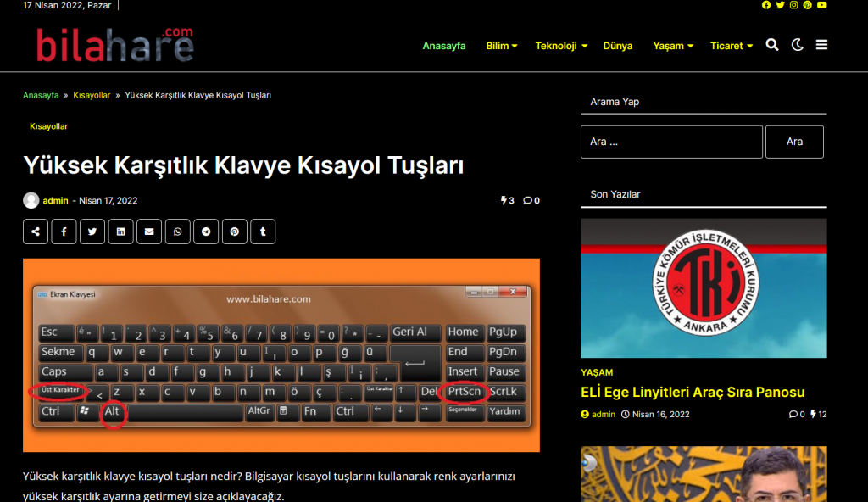Expand the Ticaret dropdown menu
The image size is (868, 502).
point(731,46)
